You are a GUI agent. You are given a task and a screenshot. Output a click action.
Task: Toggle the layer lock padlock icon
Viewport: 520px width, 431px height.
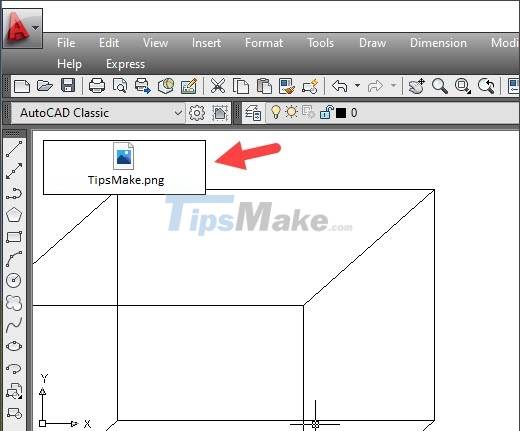point(327,112)
